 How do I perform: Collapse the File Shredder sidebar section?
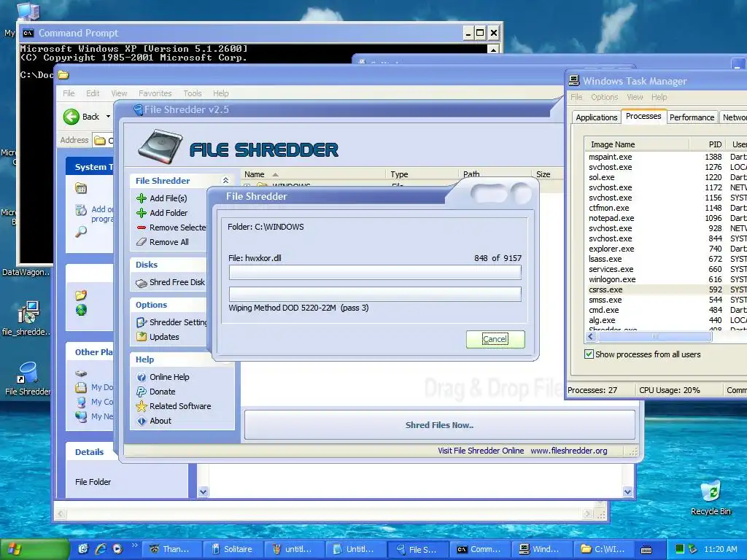226,181
